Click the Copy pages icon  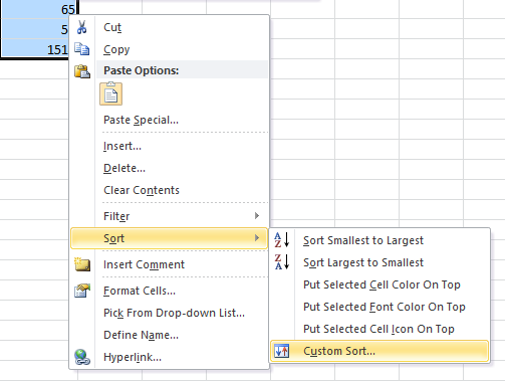click(82, 49)
